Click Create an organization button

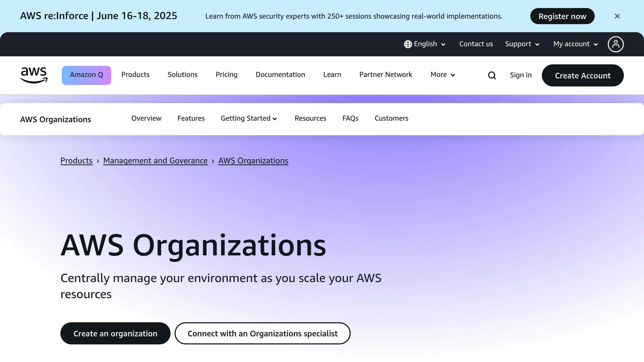[115, 333]
